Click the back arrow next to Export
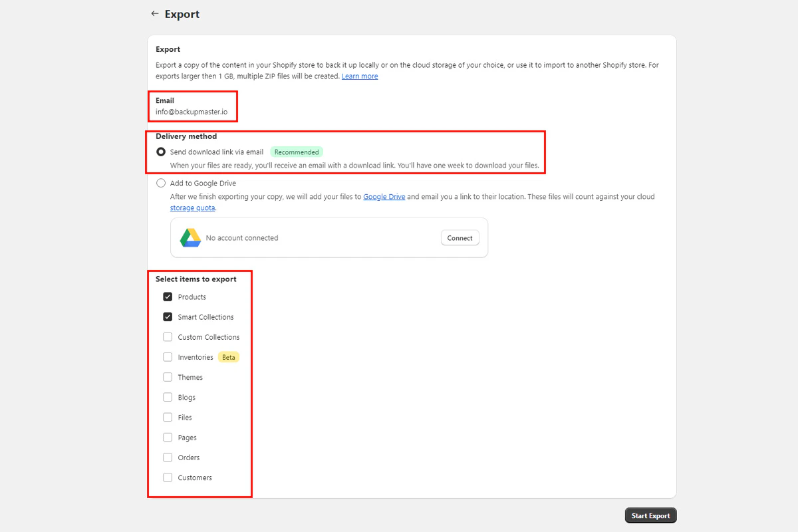Image resolution: width=798 pixels, height=532 pixels. (x=154, y=13)
